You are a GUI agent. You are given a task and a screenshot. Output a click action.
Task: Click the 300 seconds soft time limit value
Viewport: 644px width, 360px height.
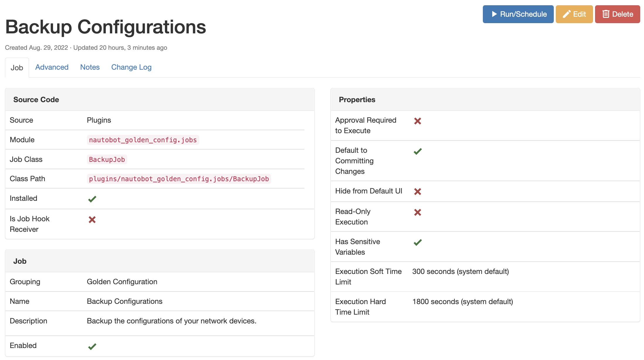coord(461,272)
